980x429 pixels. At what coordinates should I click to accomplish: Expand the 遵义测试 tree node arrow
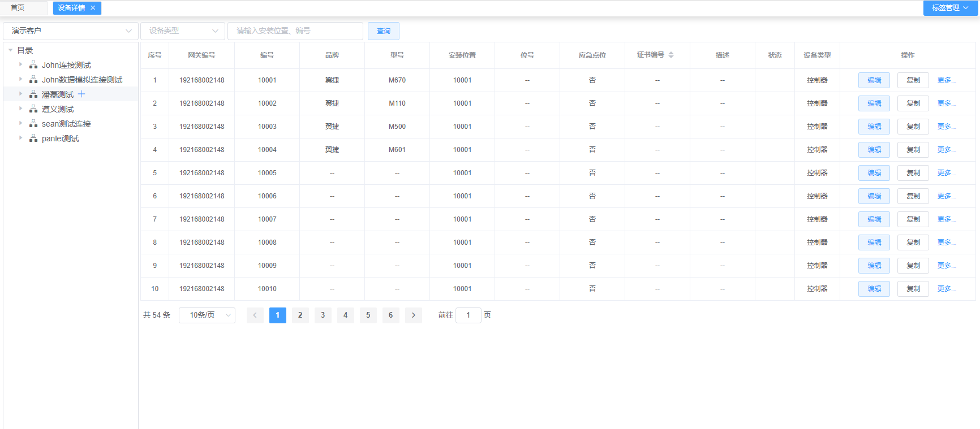pyautogui.click(x=21, y=109)
